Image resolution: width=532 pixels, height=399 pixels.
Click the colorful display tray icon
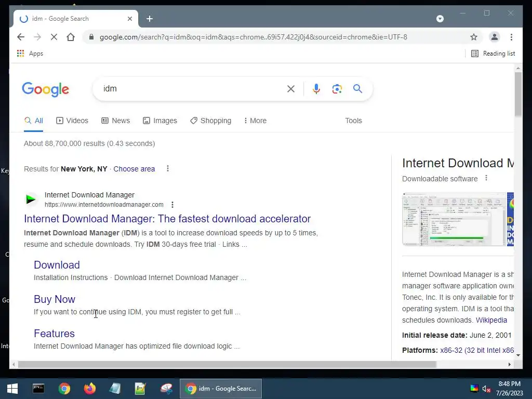click(x=474, y=389)
